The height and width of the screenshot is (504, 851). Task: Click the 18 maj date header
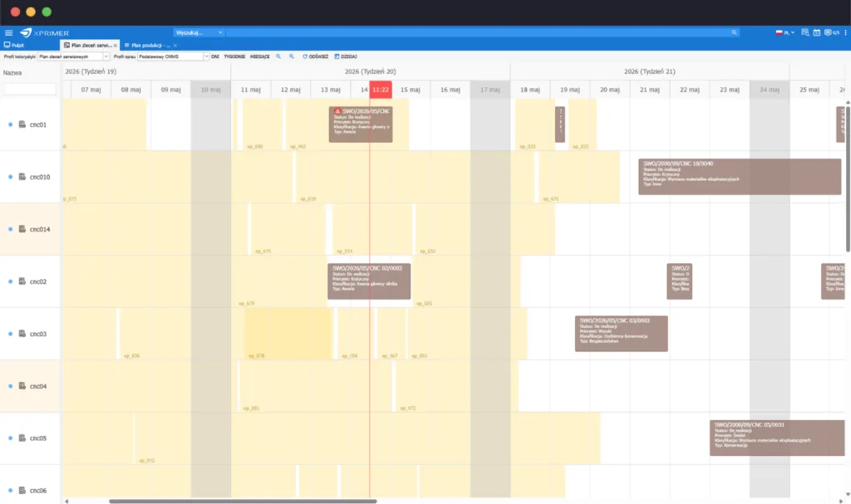click(529, 90)
